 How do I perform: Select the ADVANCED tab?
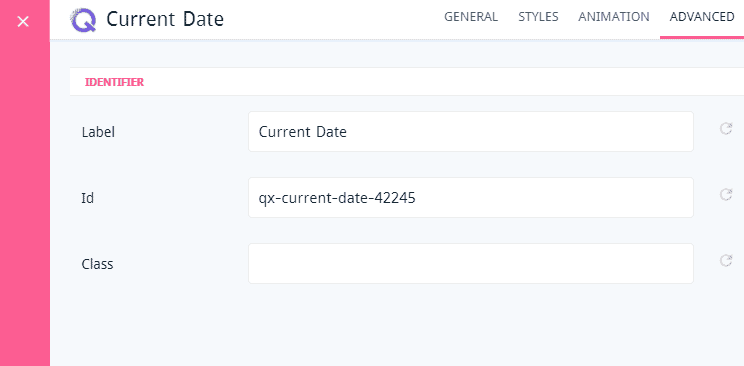click(x=702, y=17)
